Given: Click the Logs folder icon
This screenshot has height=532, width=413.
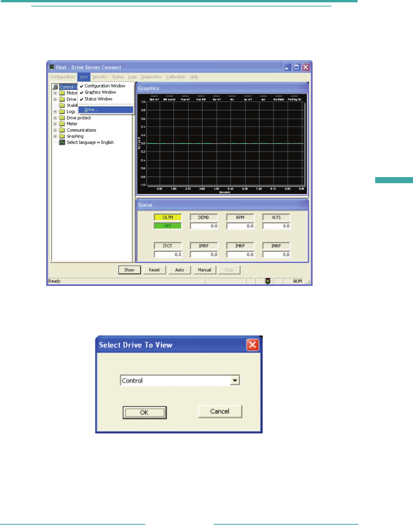Looking at the screenshot, I should (62, 111).
